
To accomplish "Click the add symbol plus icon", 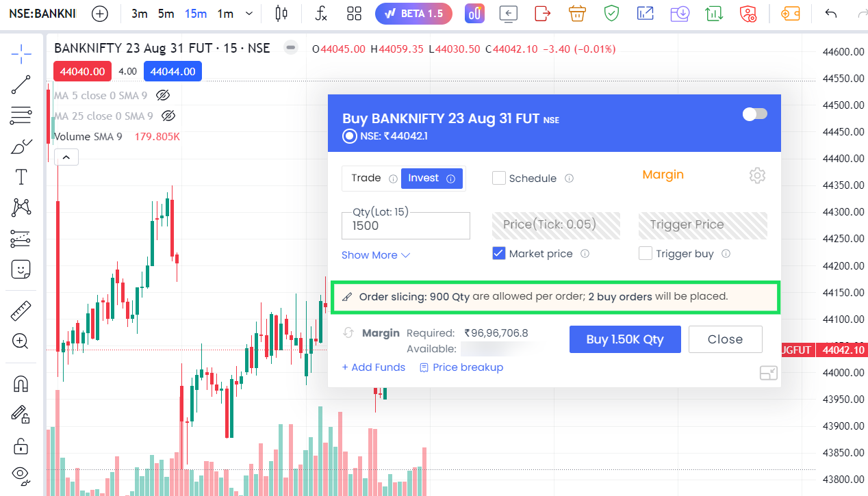I will click(100, 14).
